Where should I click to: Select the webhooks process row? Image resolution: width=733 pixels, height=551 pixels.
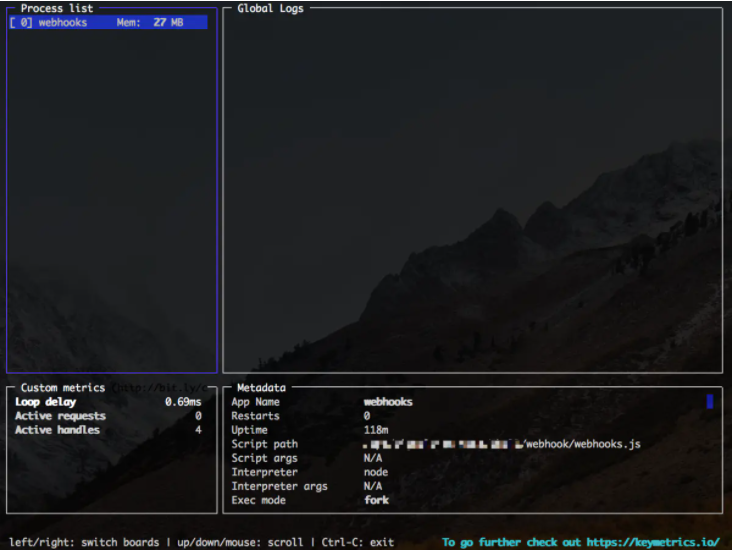[x=108, y=22]
